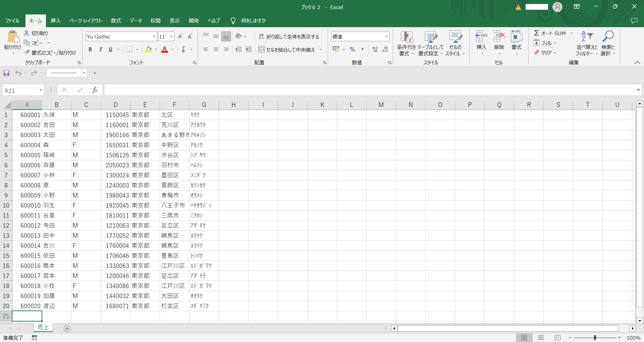Switch to Page Layout (ページ レイアウト) tab
This screenshot has height=342, width=644.
(86, 20)
